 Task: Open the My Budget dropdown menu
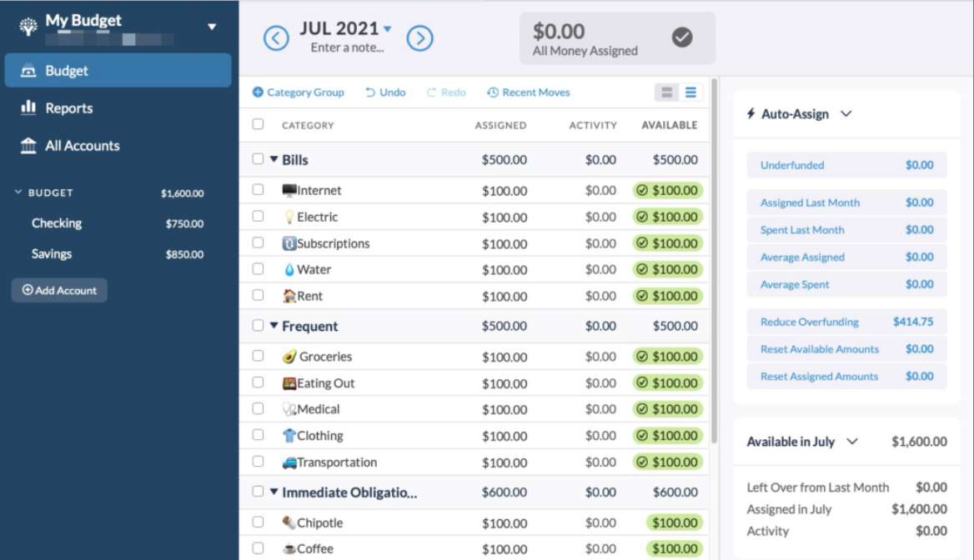pos(212,27)
